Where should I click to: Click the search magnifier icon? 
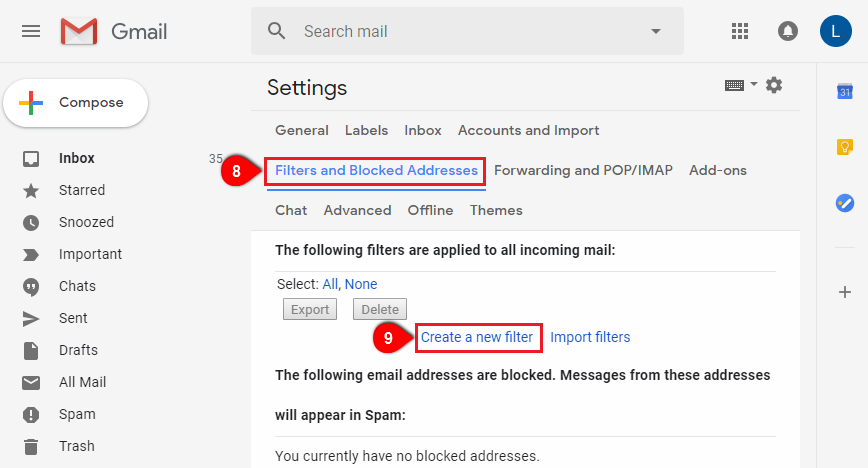tap(276, 31)
